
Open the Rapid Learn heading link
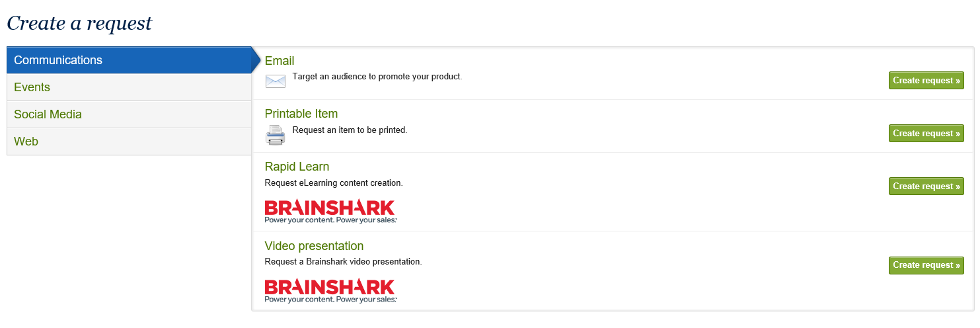pos(297,167)
